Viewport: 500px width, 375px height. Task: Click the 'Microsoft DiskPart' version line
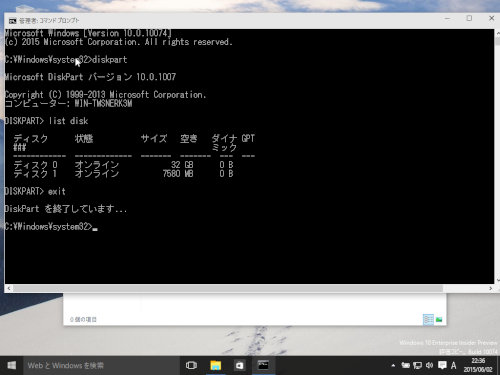coord(90,77)
